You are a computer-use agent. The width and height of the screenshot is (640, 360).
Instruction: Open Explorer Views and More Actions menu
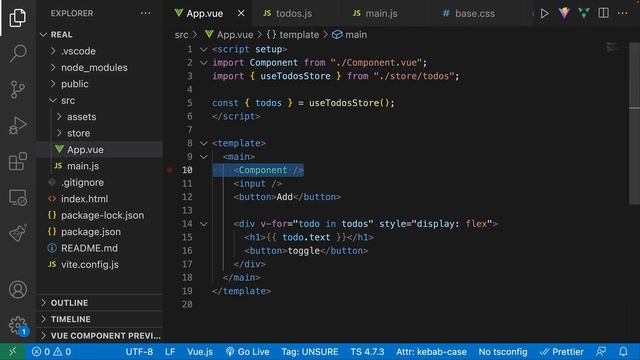point(145,13)
